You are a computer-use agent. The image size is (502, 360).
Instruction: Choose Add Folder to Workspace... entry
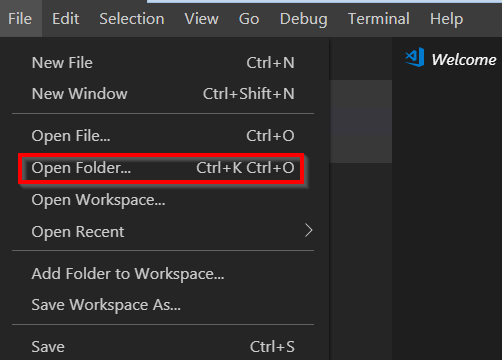click(163, 274)
